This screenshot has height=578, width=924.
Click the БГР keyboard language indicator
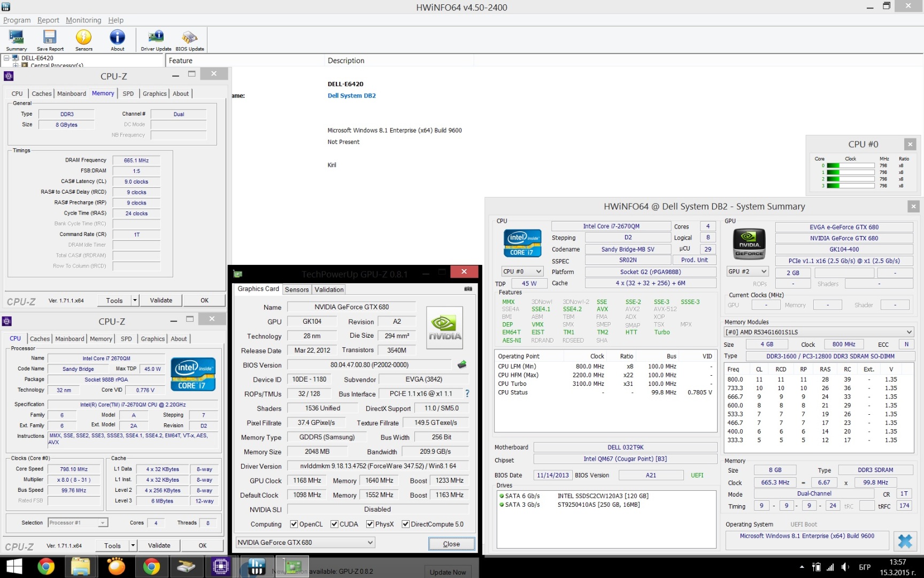[865, 567]
